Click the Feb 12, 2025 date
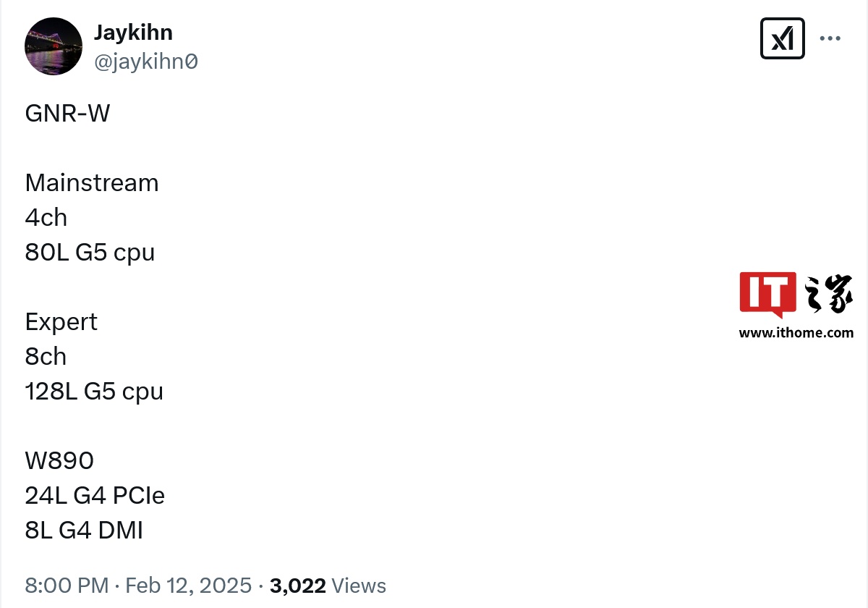 188,586
